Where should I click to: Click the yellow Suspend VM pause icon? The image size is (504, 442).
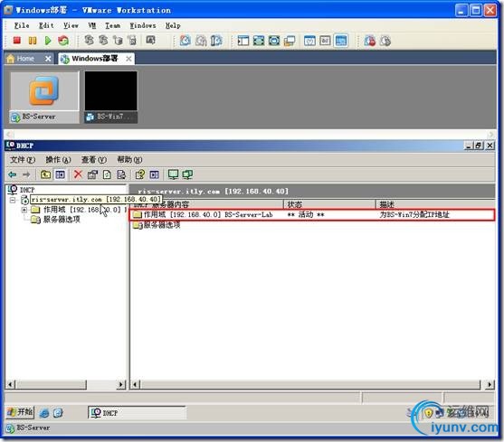click(x=33, y=41)
